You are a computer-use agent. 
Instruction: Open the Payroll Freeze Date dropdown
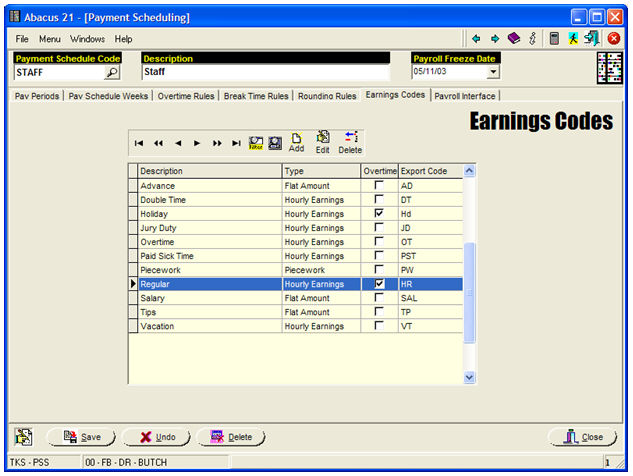(x=491, y=72)
